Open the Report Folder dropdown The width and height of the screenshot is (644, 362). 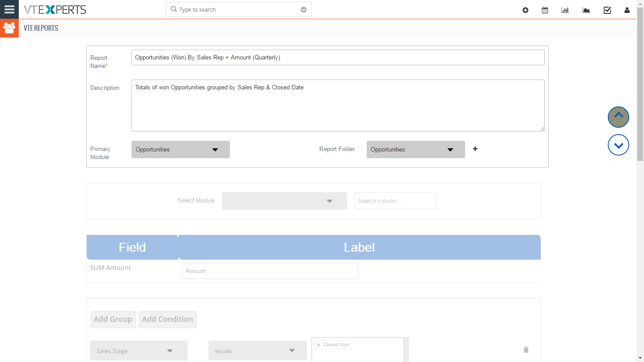(x=416, y=150)
